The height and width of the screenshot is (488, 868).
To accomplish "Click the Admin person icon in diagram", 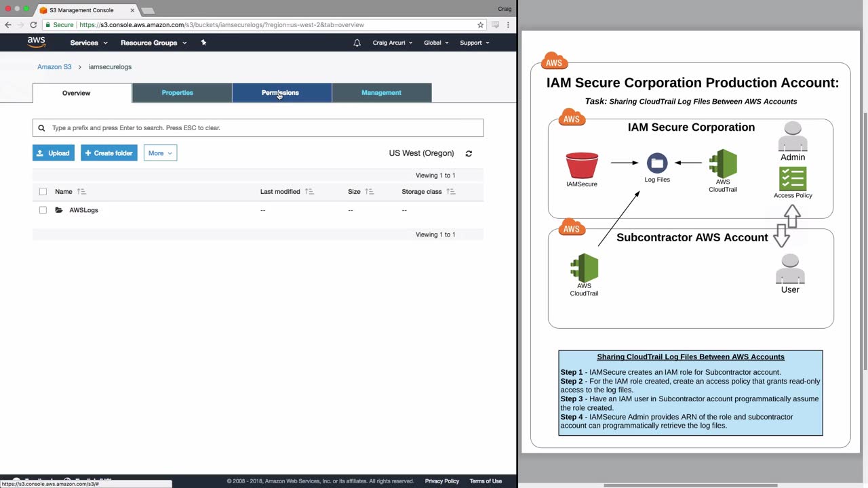I will [x=793, y=137].
